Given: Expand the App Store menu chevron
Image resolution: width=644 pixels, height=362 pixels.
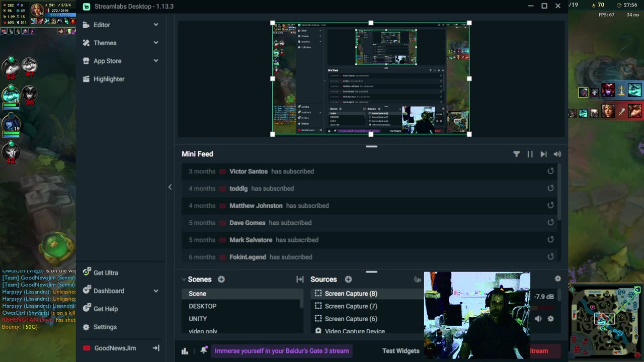Looking at the screenshot, I should (x=156, y=61).
